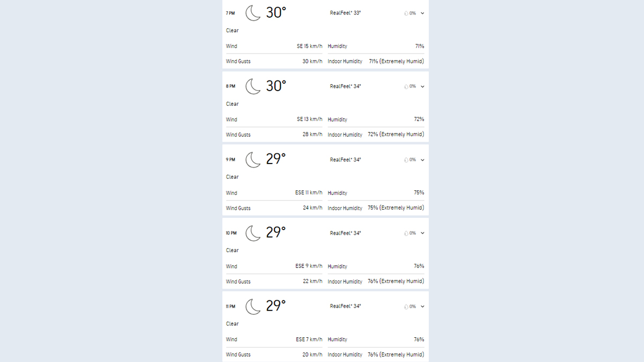Screen dimensions: 644x362
Task: Click the 10 PM precipitation raindrop icon
Action: (x=406, y=233)
